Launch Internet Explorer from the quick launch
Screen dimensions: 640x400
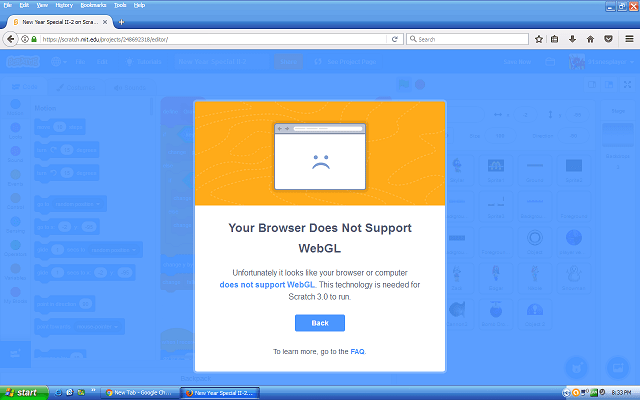(58, 393)
